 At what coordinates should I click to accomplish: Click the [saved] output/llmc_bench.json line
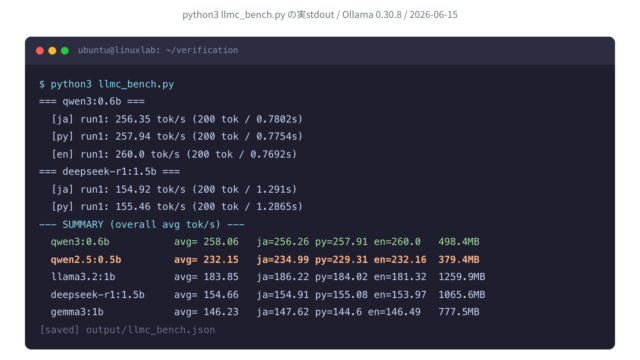tap(127, 330)
